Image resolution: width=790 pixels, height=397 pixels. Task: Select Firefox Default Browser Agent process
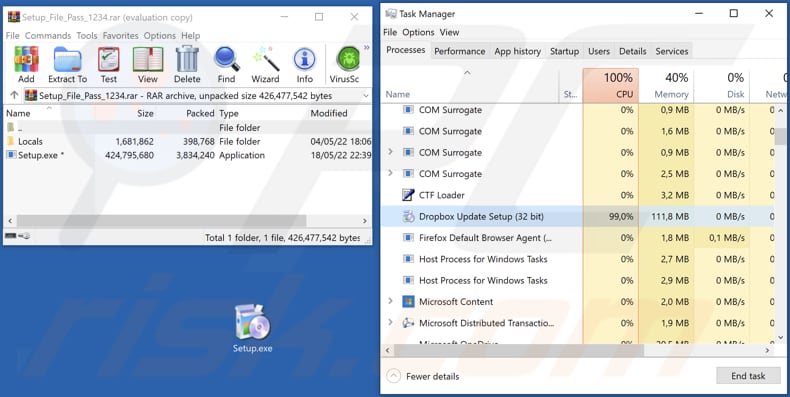point(578,238)
